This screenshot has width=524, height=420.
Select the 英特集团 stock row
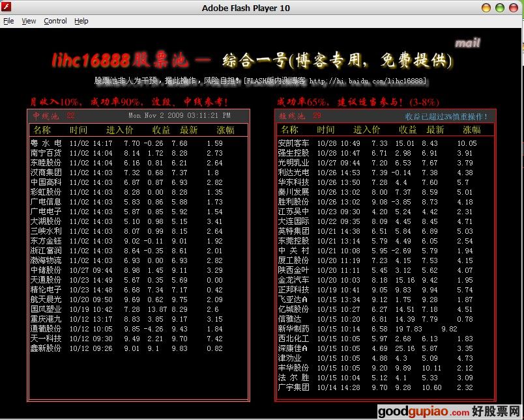pos(375,231)
